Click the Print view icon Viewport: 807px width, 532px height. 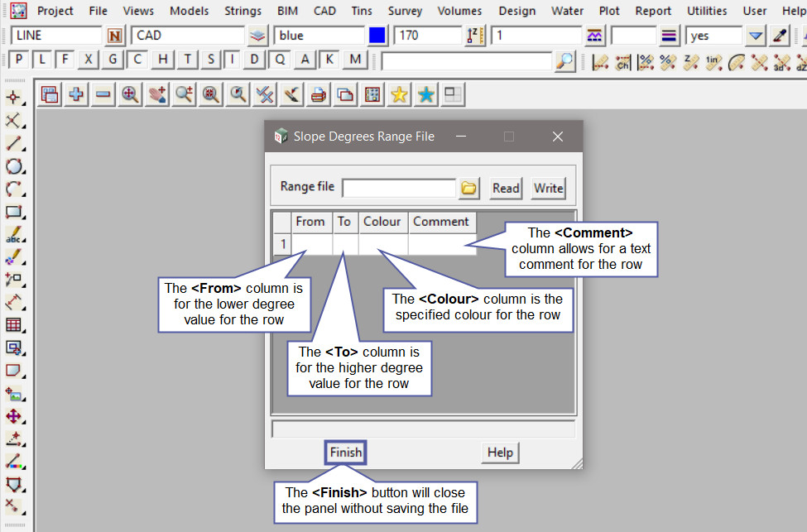pyautogui.click(x=319, y=94)
